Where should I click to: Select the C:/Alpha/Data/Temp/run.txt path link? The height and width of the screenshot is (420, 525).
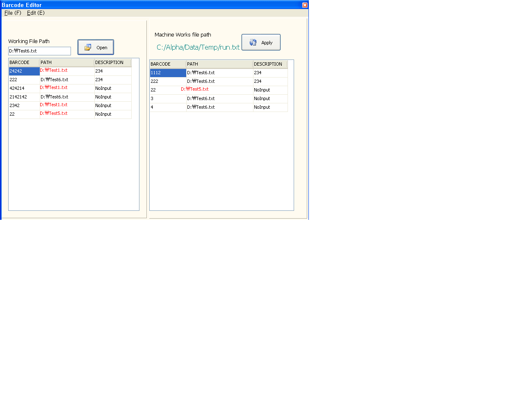click(198, 48)
